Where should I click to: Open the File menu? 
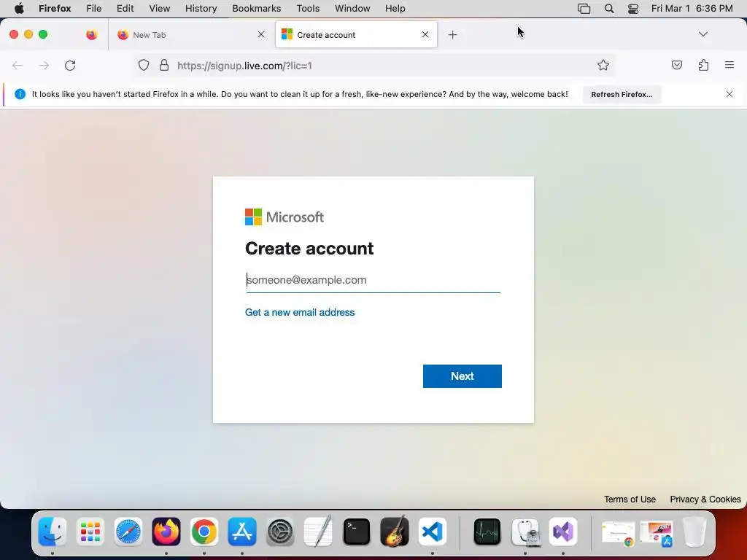pos(94,9)
